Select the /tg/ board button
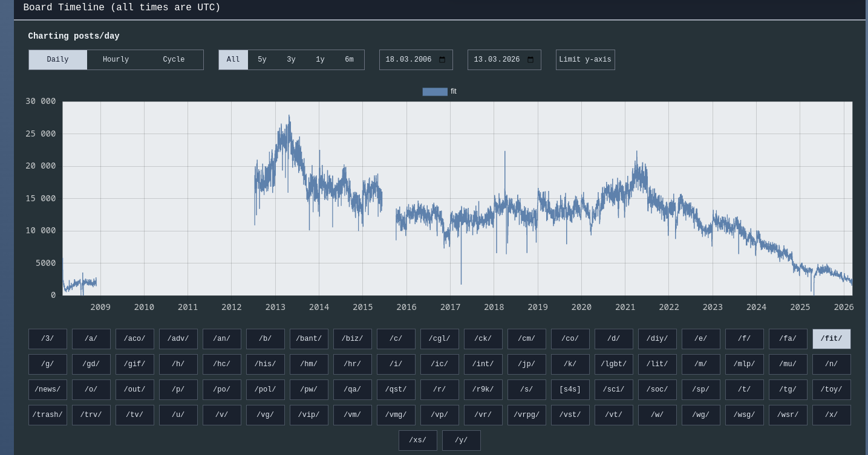The image size is (868, 455). [788, 390]
